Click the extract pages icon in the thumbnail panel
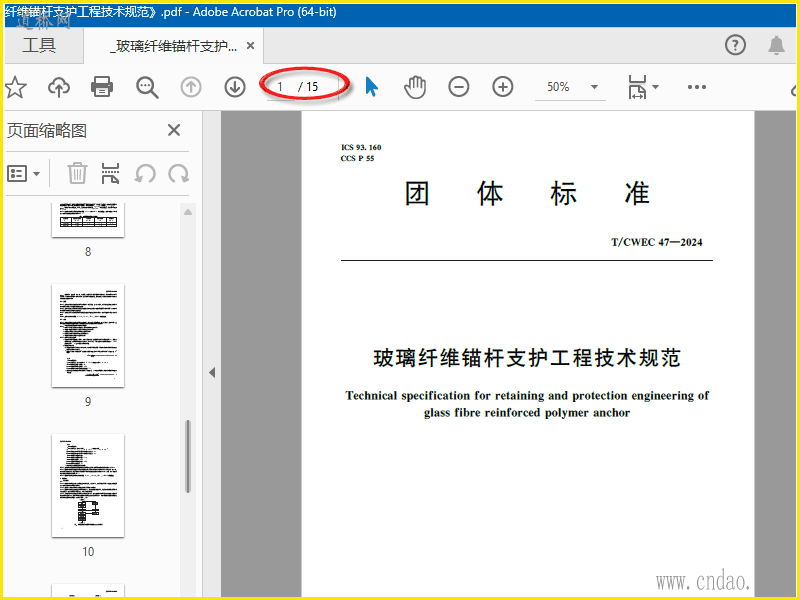Screen dimensions: 800x600 [x=110, y=173]
